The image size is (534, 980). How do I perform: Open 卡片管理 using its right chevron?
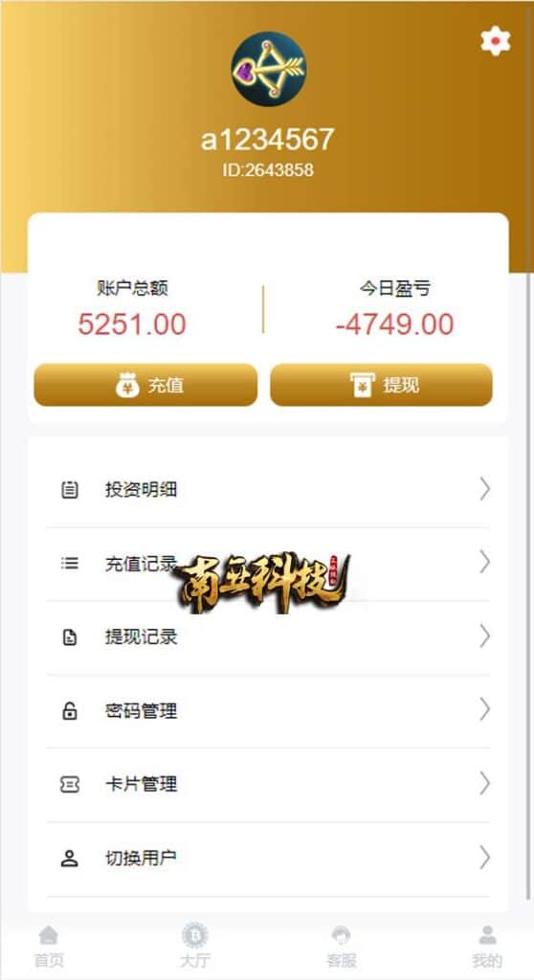(484, 783)
